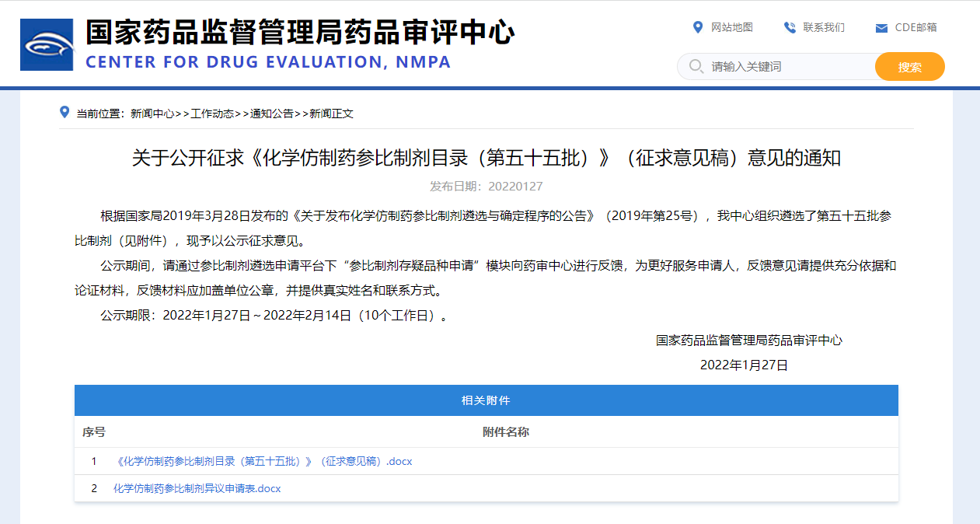
Task: Go to 新闻中心 in breadcrumb
Action: 152,114
